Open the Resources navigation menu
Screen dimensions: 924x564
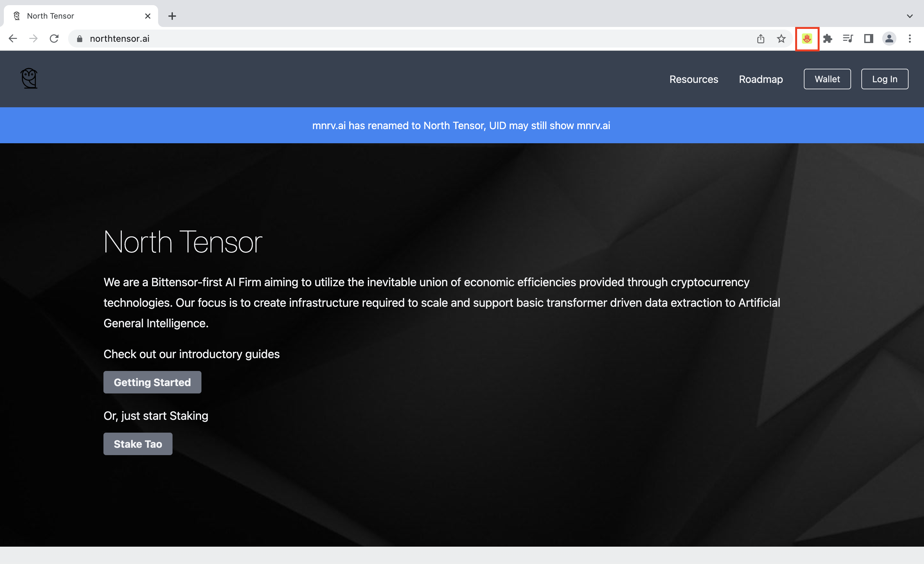coord(694,79)
